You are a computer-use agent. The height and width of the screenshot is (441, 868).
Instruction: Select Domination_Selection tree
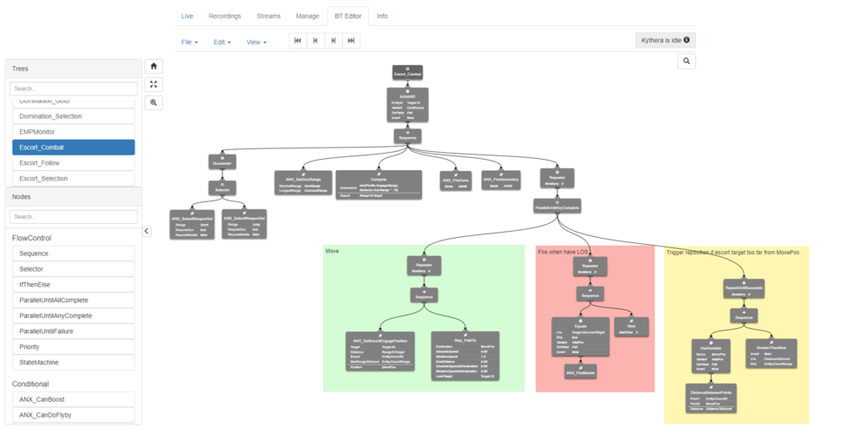pos(74,116)
